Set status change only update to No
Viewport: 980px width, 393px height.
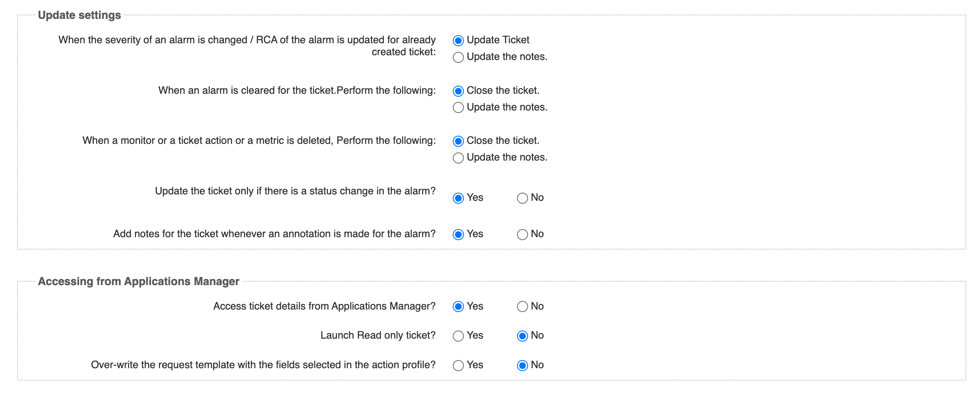(522, 198)
